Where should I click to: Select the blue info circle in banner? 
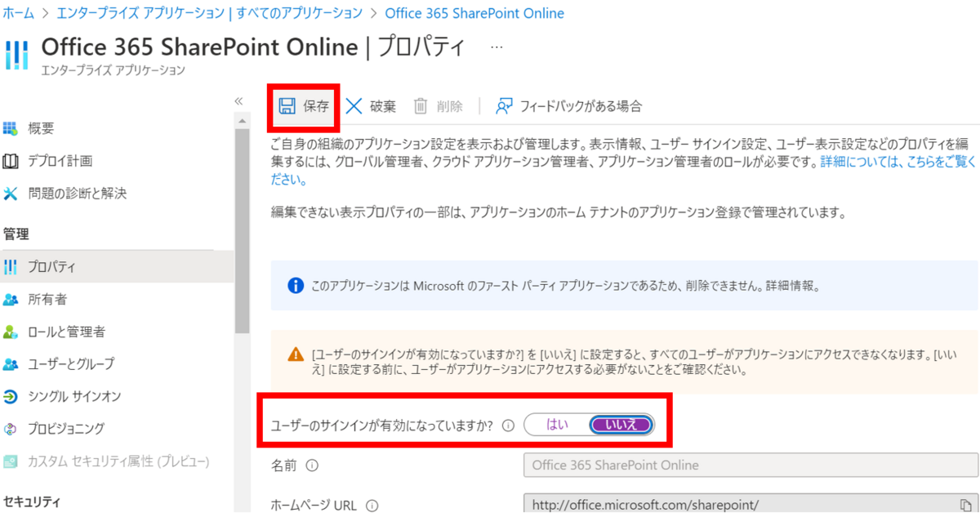click(296, 287)
